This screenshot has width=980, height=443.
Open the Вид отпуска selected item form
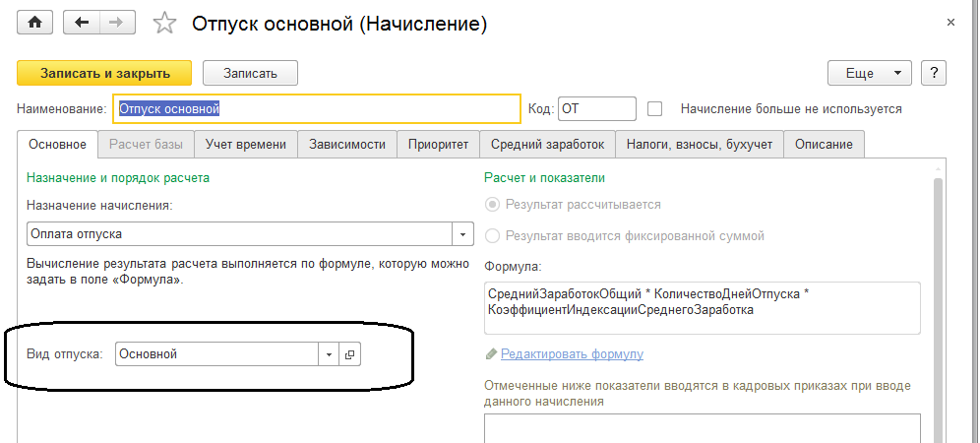349,354
